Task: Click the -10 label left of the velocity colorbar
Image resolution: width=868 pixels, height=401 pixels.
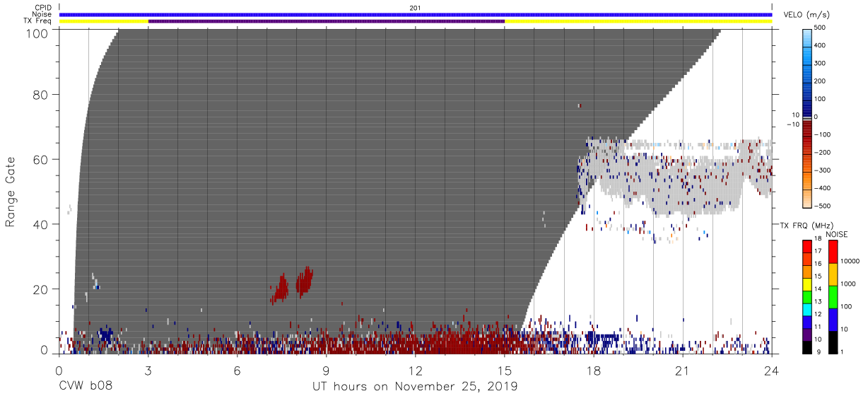Action: coord(792,124)
